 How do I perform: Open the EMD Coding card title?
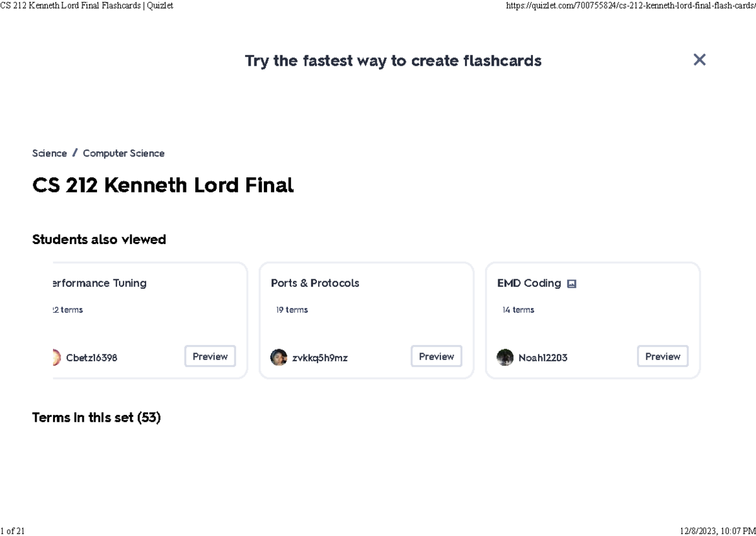(x=529, y=283)
